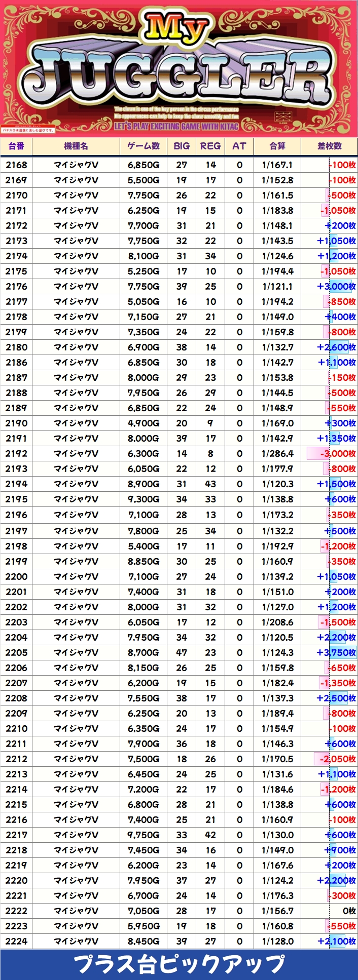
Task: Click the +2,500枚 value for machine 2208
Action: coord(336,698)
